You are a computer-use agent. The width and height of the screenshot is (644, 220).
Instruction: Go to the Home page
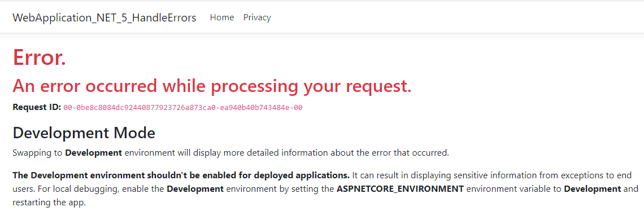222,17
